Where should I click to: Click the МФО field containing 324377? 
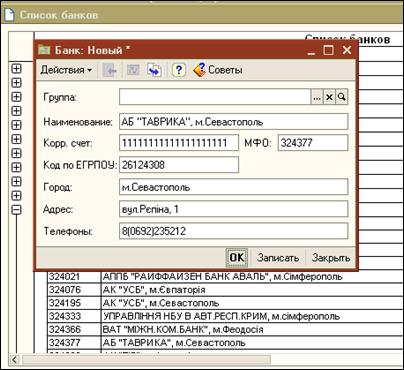313,143
